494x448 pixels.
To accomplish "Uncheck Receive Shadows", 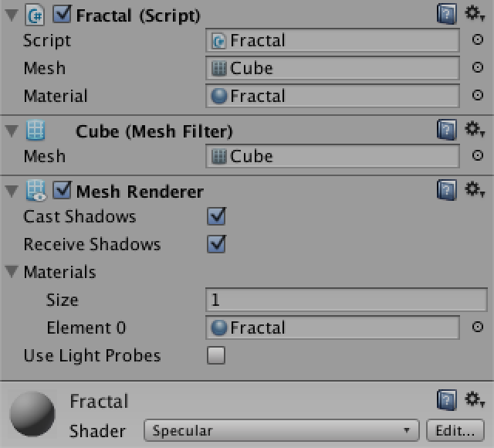I will coord(216,244).
